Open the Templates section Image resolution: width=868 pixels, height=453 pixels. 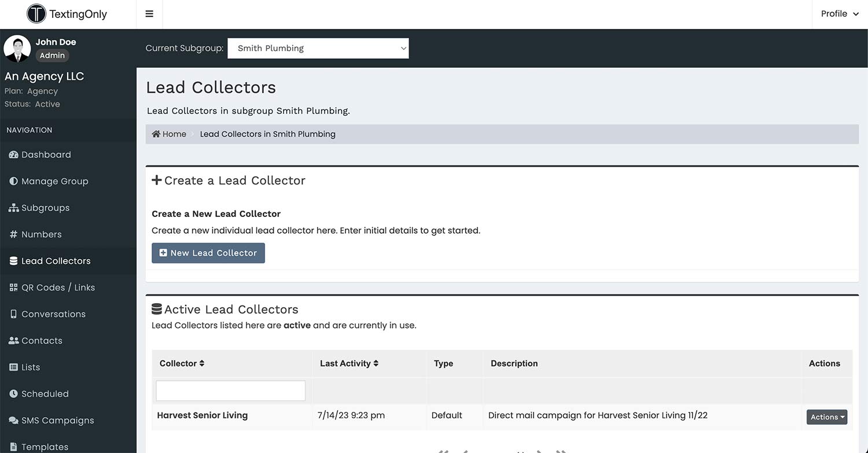[x=45, y=446]
